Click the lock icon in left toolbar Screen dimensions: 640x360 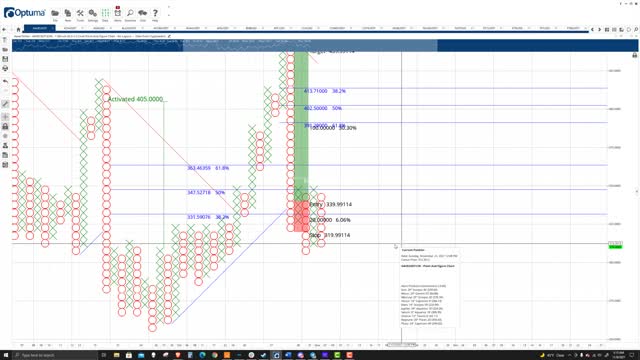[5, 127]
